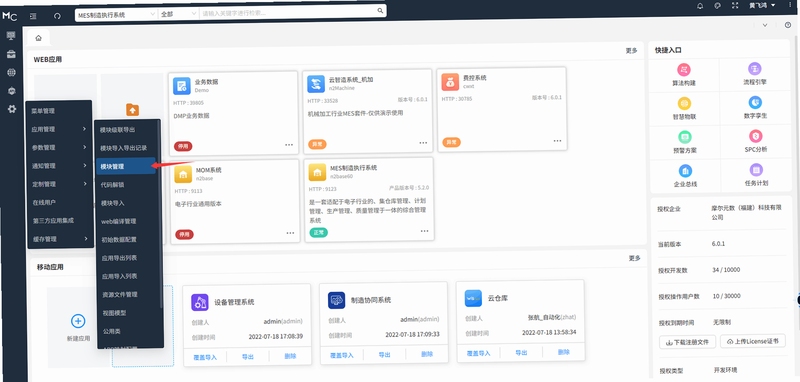Click the 设备管理系统 mobile app icon
The image size is (800, 382).
(199, 302)
